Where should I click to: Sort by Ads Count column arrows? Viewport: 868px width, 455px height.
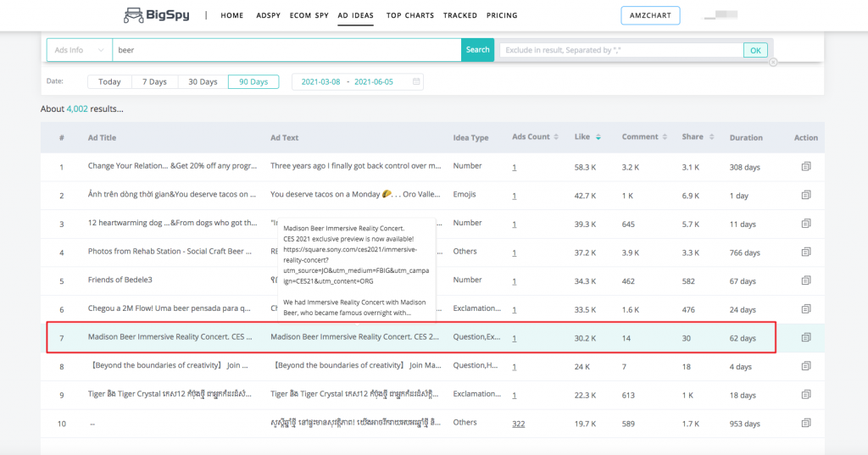(556, 136)
